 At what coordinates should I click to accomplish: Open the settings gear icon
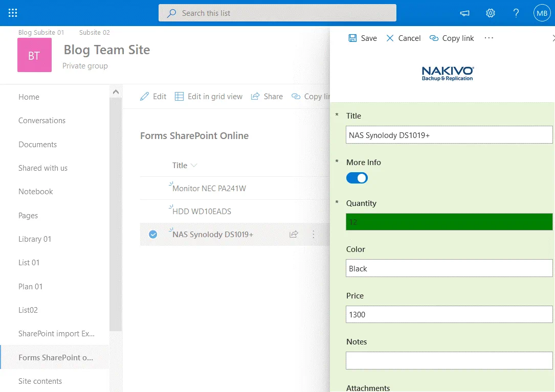click(x=490, y=13)
